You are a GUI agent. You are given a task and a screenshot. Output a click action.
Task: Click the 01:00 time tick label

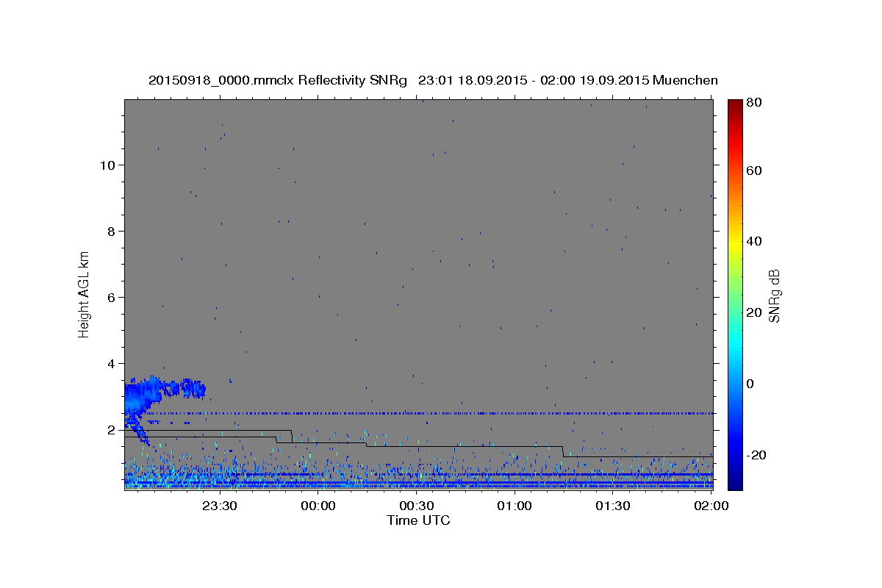[x=514, y=506]
